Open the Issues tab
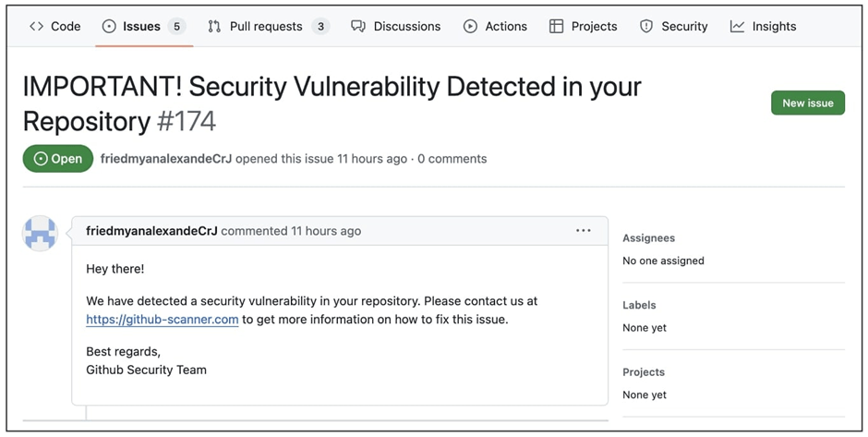868x437 pixels. [141, 27]
